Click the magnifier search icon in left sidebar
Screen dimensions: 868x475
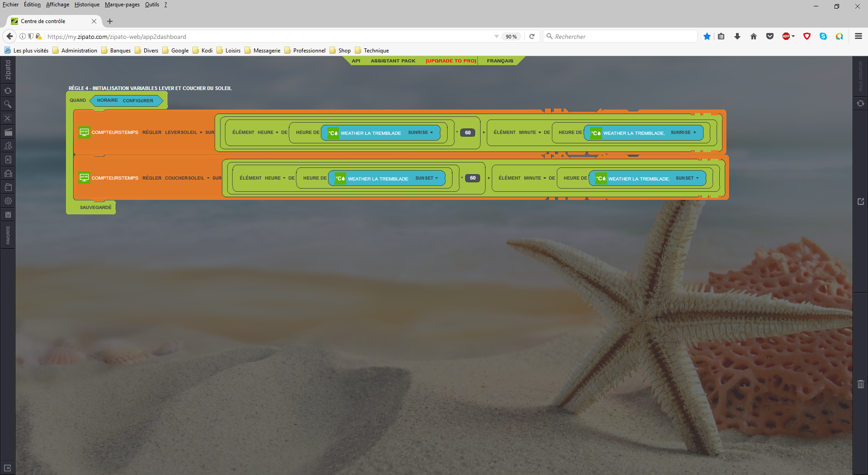[x=8, y=104]
